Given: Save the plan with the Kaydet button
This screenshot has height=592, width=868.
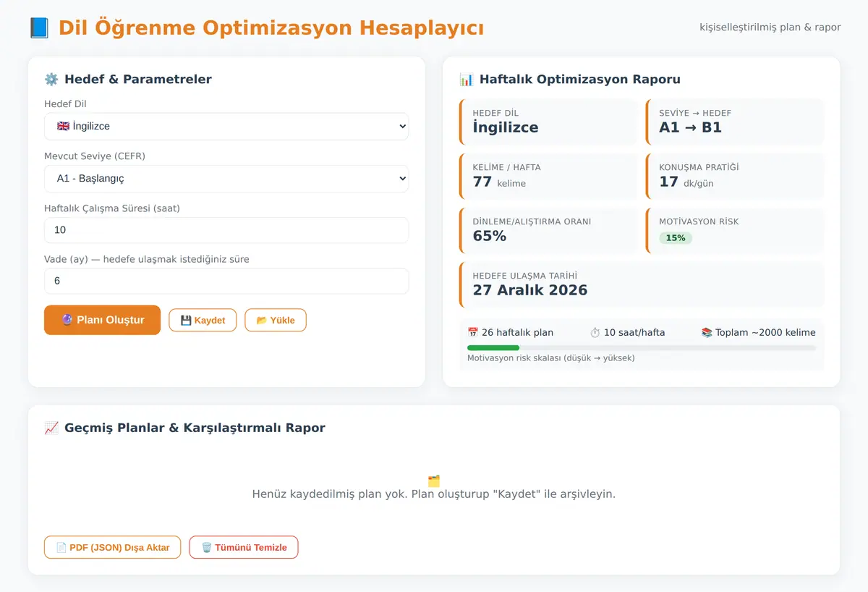Looking at the screenshot, I should (203, 321).
